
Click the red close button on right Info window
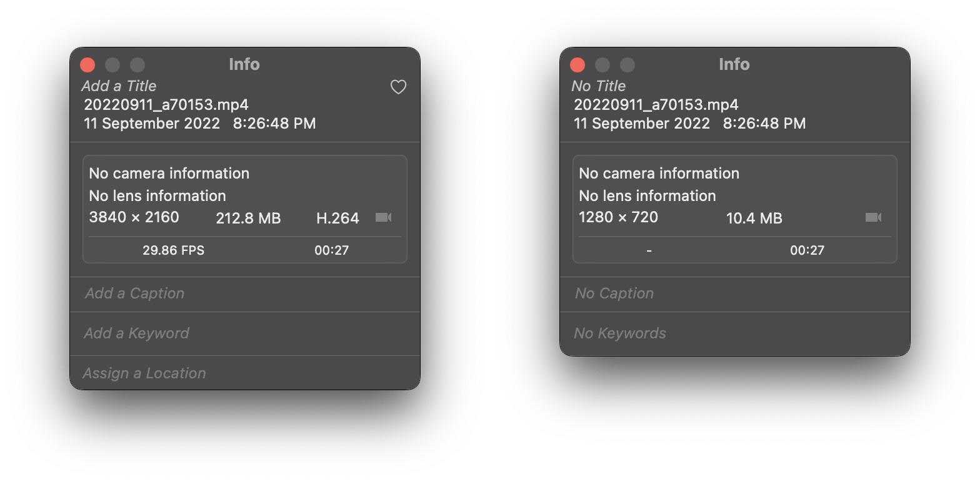coord(577,64)
